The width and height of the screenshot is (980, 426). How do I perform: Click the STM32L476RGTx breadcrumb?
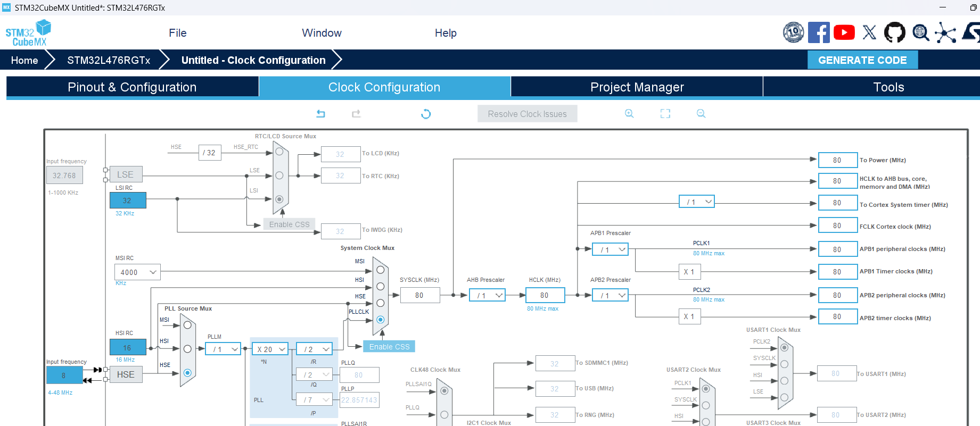pos(109,60)
